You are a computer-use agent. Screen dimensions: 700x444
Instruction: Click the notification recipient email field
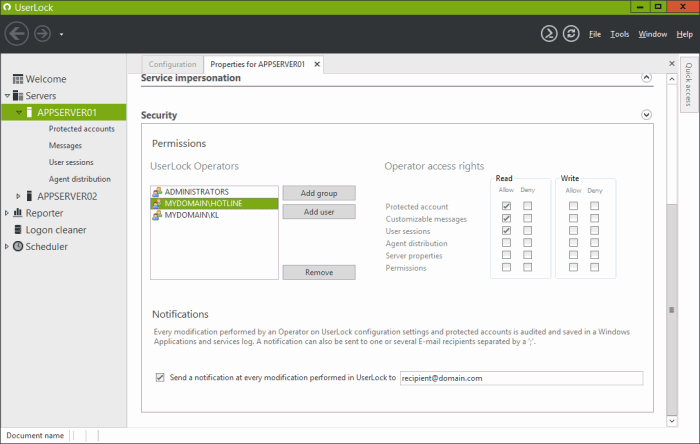pyautogui.click(x=521, y=378)
